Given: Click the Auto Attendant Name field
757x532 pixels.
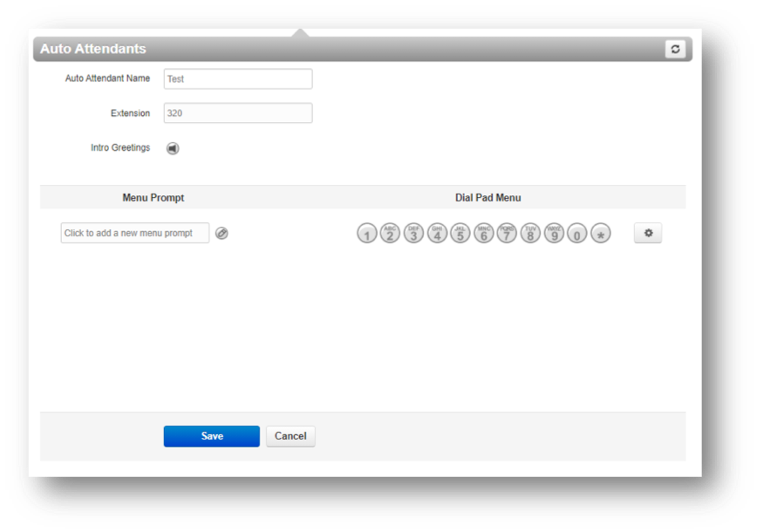Looking at the screenshot, I should tap(237, 79).
